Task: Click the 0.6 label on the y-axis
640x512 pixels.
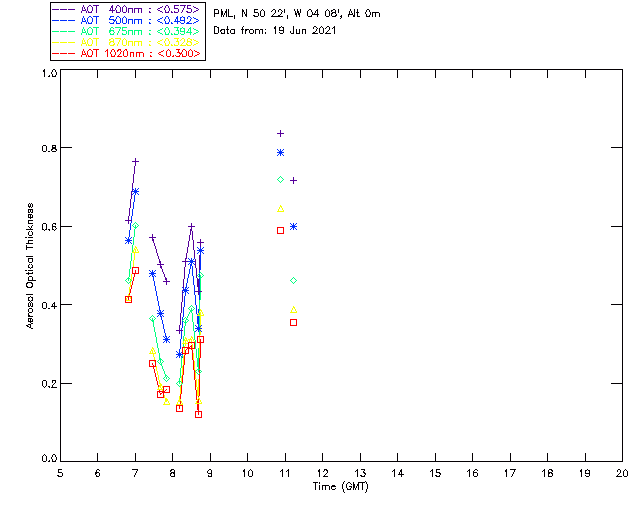Action: [49, 227]
